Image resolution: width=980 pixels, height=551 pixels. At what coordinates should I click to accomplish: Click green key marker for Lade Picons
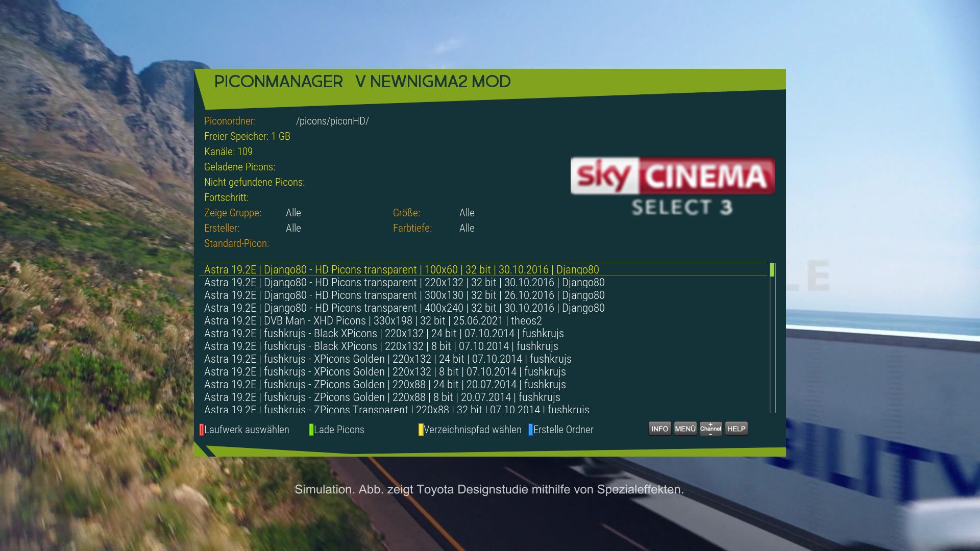(311, 430)
